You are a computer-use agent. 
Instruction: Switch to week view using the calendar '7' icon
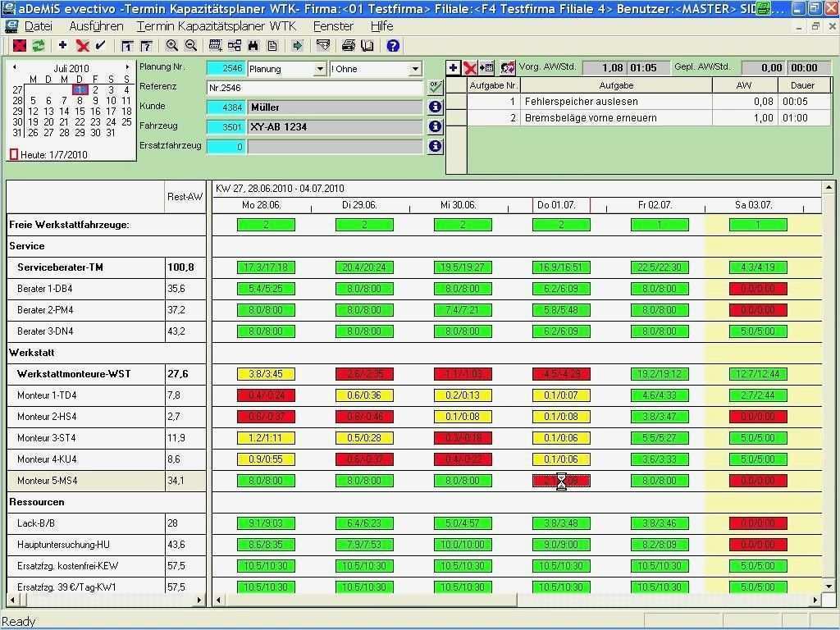coord(147,47)
